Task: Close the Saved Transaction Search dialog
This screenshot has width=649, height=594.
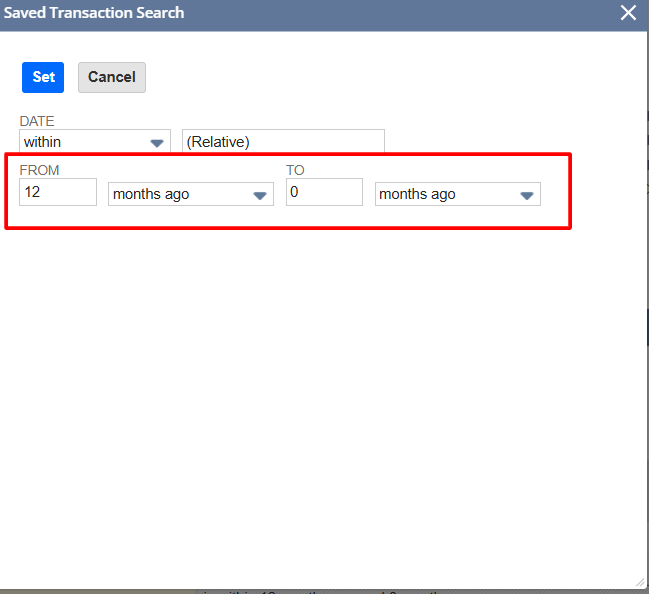Action: [628, 13]
